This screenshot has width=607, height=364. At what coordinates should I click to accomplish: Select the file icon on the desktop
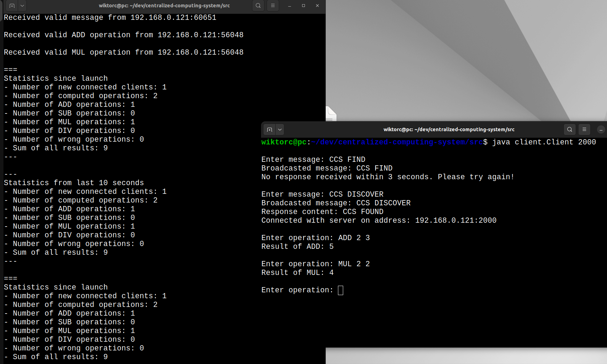[331, 114]
